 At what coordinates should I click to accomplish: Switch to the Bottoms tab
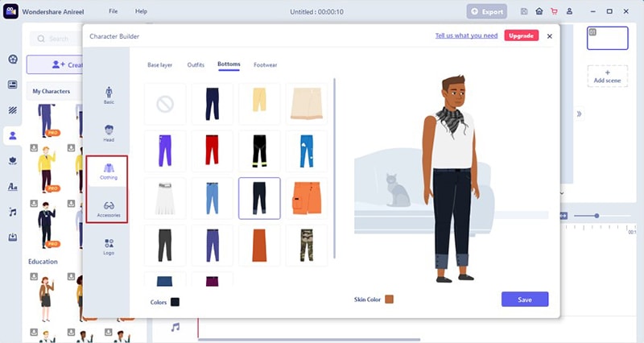click(x=229, y=64)
